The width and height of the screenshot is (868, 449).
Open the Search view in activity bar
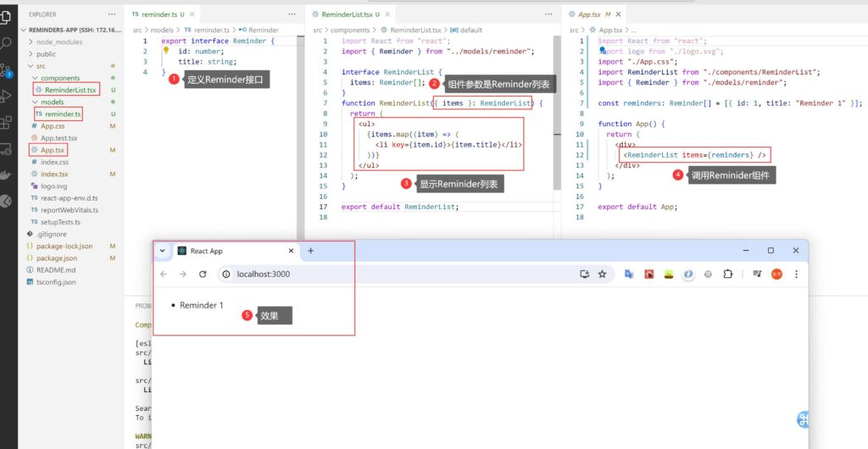point(6,43)
